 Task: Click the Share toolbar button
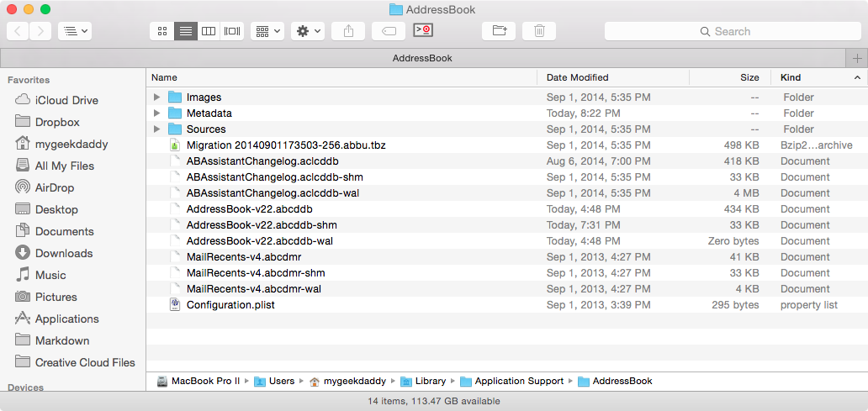tap(348, 31)
